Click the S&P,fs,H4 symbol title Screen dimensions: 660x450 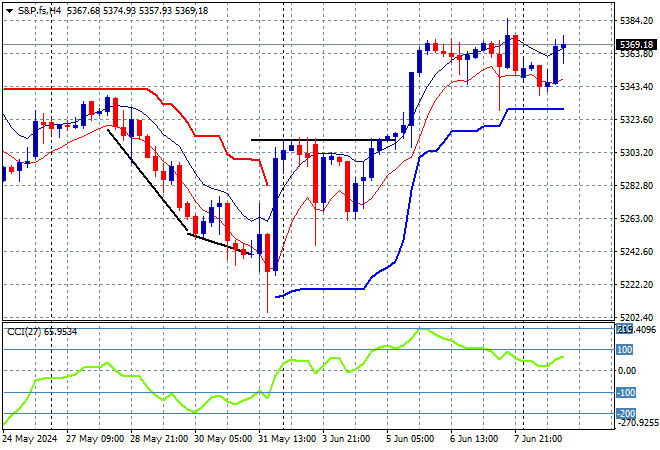click(x=39, y=10)
